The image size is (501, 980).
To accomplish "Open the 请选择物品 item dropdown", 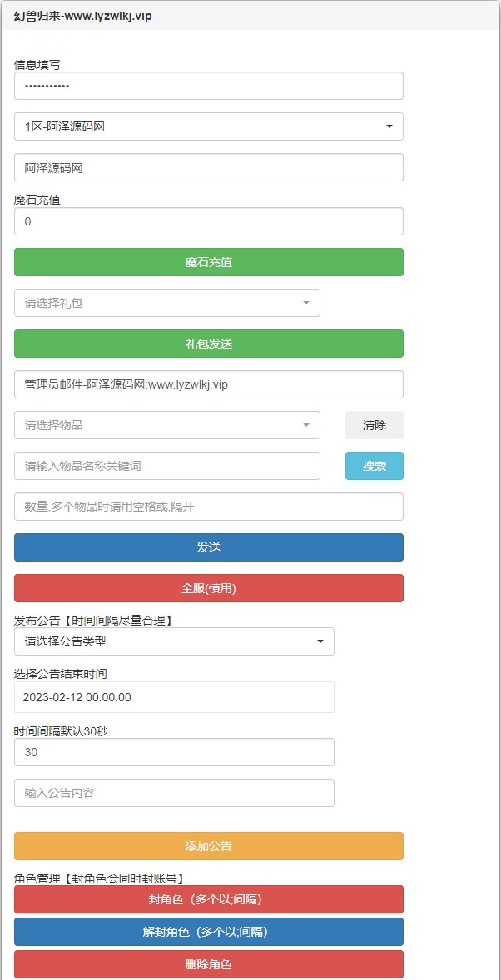I will (x=166, y=425).
